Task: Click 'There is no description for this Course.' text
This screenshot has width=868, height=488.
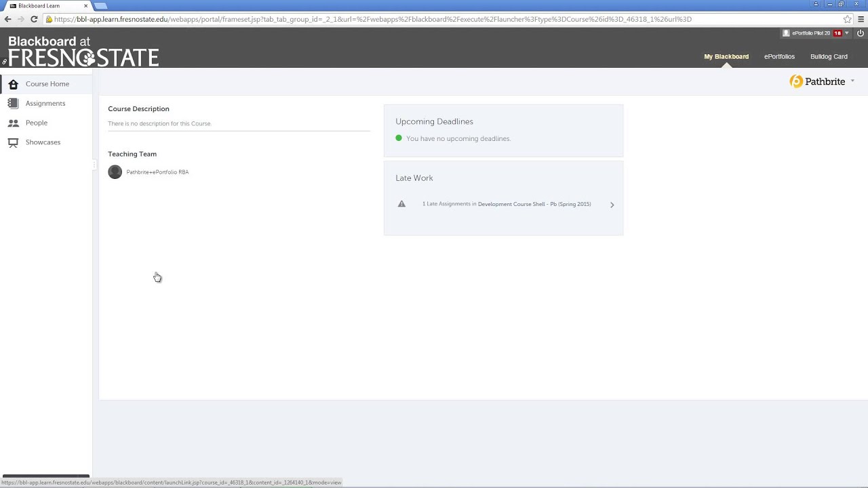Action: coord(159,123)
